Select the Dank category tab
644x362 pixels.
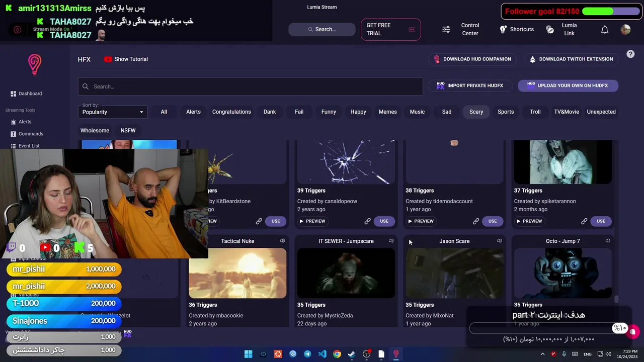click(x=270, y=112)
